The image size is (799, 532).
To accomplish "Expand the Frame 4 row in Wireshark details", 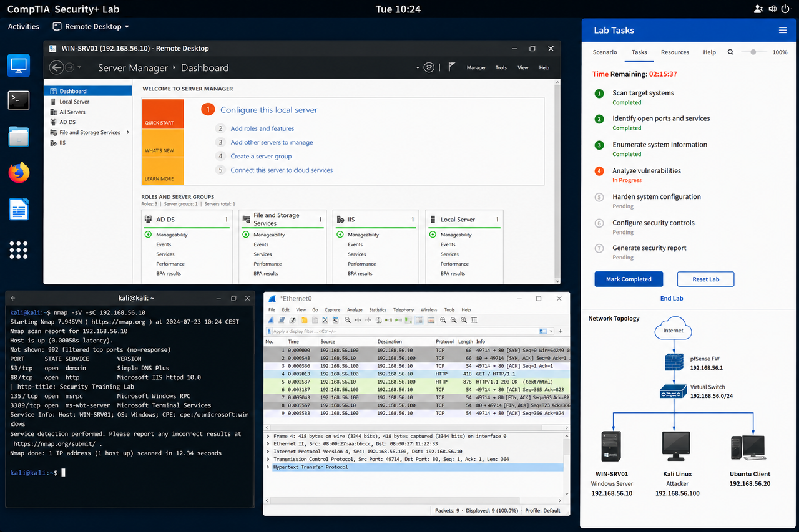I will [x=268, y=437].
